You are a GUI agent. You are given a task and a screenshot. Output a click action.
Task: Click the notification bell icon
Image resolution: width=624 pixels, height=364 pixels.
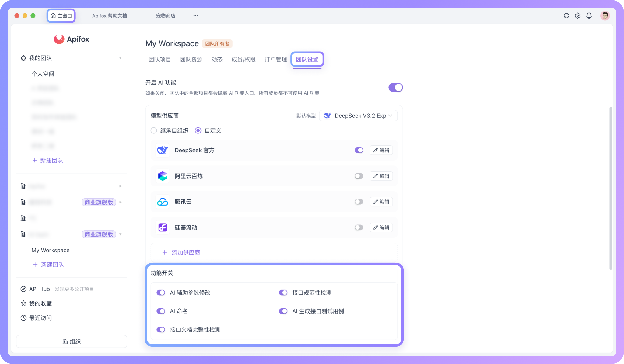pos(589,16)
